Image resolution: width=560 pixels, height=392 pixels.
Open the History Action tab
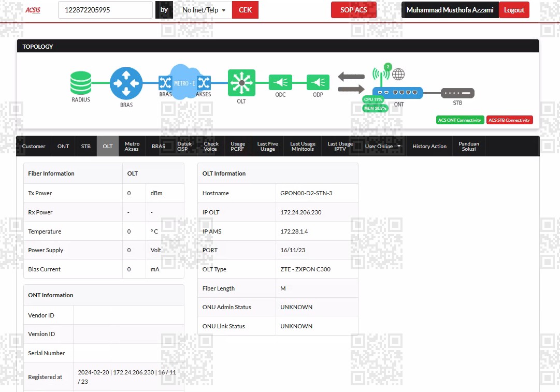429,147
